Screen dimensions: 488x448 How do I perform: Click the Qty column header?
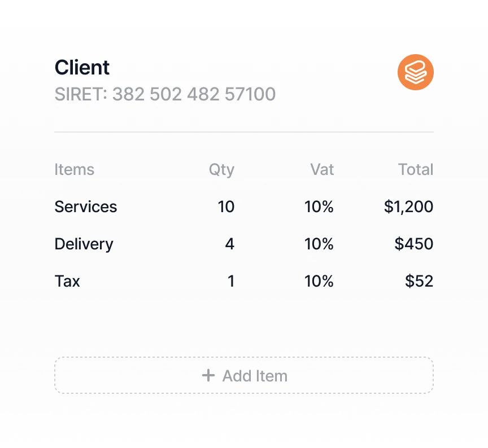pyautogui.click(x=221, y=169)
